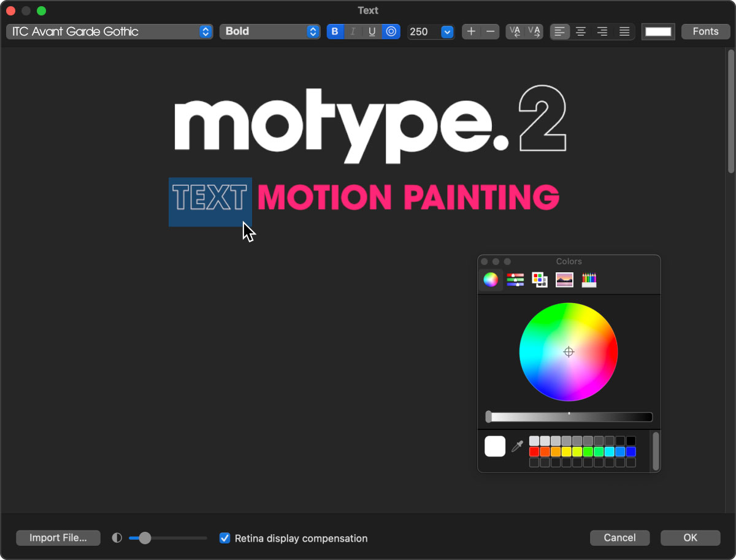Click the tighten kerning icon
Screen dimensions: 736x560
(x=515, y=31)
